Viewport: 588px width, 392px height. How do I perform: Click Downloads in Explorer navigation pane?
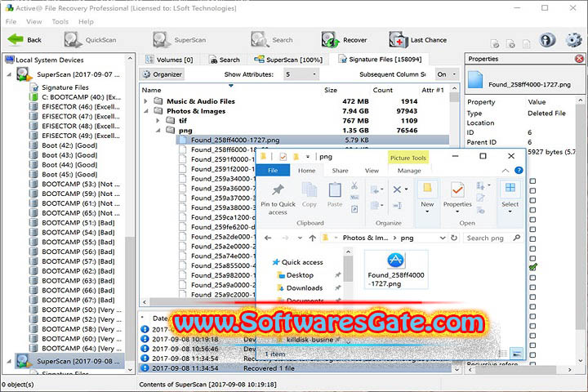click(x=304, y=288)
